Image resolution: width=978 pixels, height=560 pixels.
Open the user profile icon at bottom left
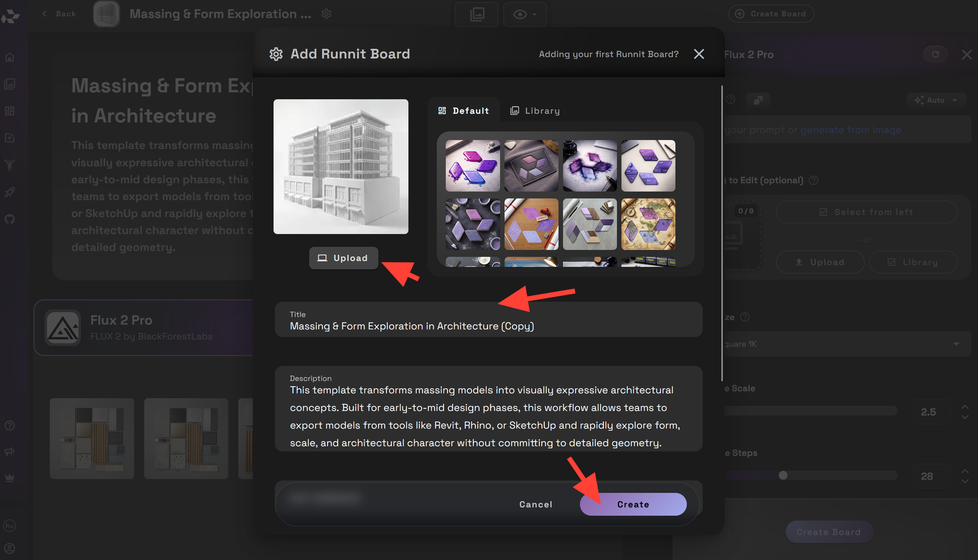tap(10, 548)
